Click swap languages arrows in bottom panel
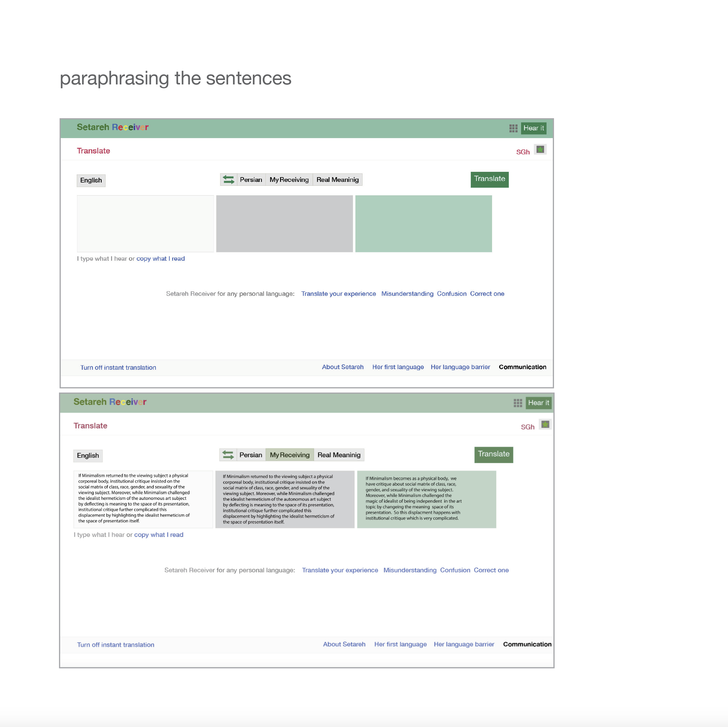The height and width of the screenshot is (727, 728). coord(228,455)
